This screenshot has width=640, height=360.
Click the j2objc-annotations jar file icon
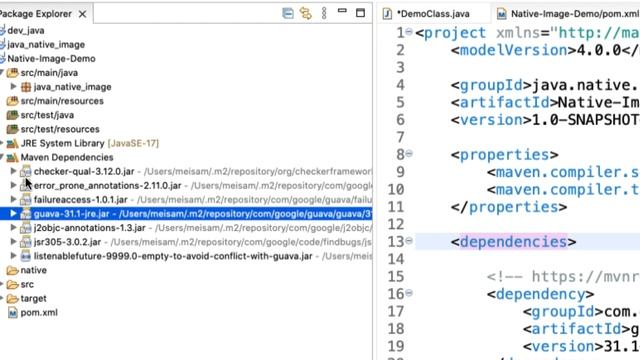click(26, 228)
